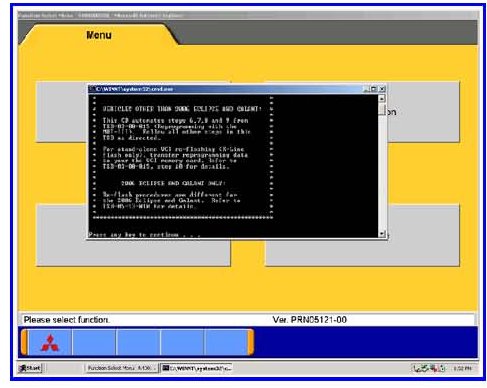This screenshot has height=388, width=487.
Task: Click the bottom-right gray function panel
Action: pyautogui.click(x=362, y=235)
